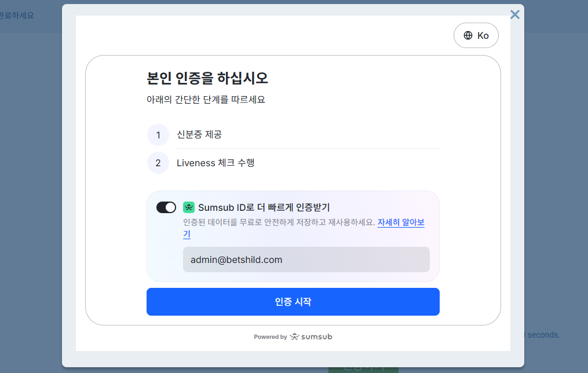
Task: Open the Ko language selector
Action: pos(476,35)
